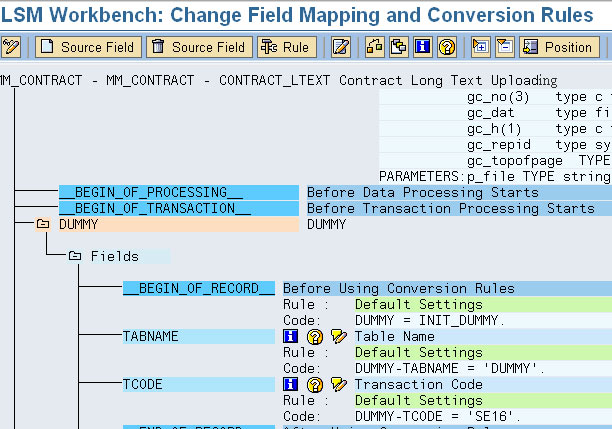Click the editor notepad-with-pencil icon
612x429 pixels.
(x=341, y=47)
